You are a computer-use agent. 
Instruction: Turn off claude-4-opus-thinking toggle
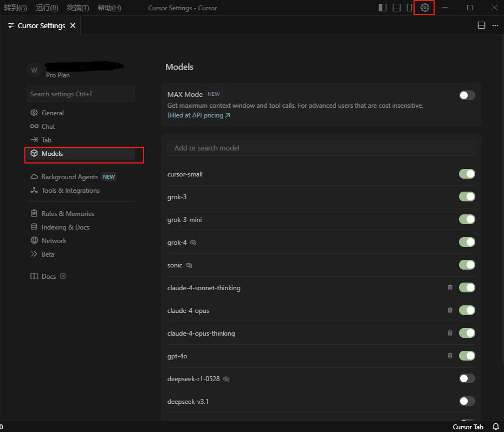[467, 333]
